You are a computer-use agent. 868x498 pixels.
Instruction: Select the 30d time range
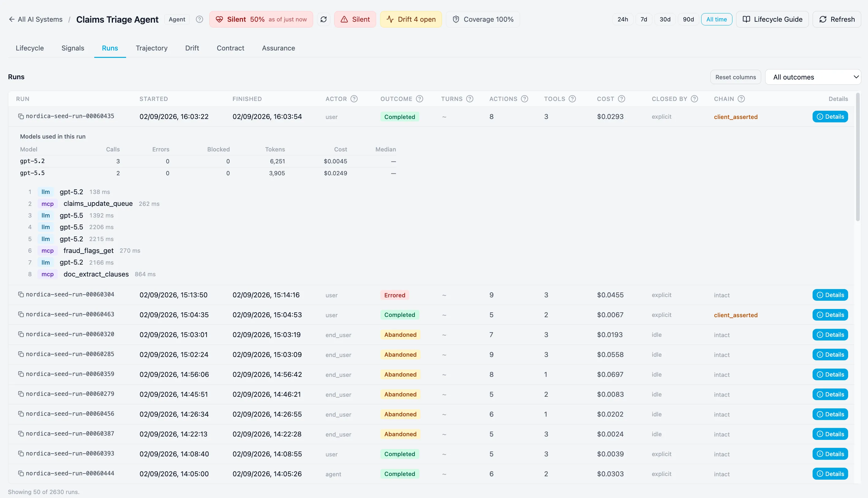coord(665,19)
